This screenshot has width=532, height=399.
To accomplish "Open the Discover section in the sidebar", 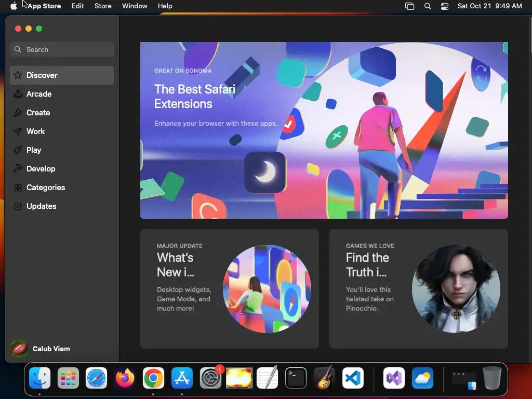I will [x=62, y=75].
